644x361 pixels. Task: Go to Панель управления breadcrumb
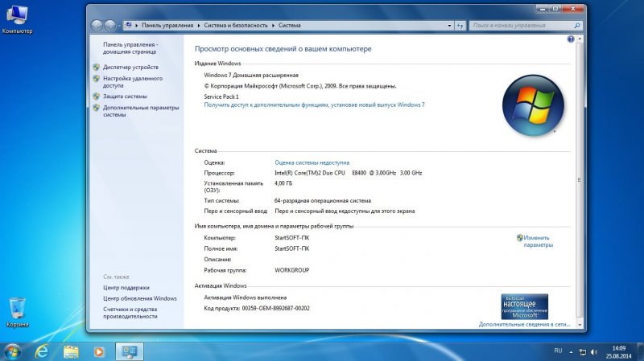tap(167, 26)
